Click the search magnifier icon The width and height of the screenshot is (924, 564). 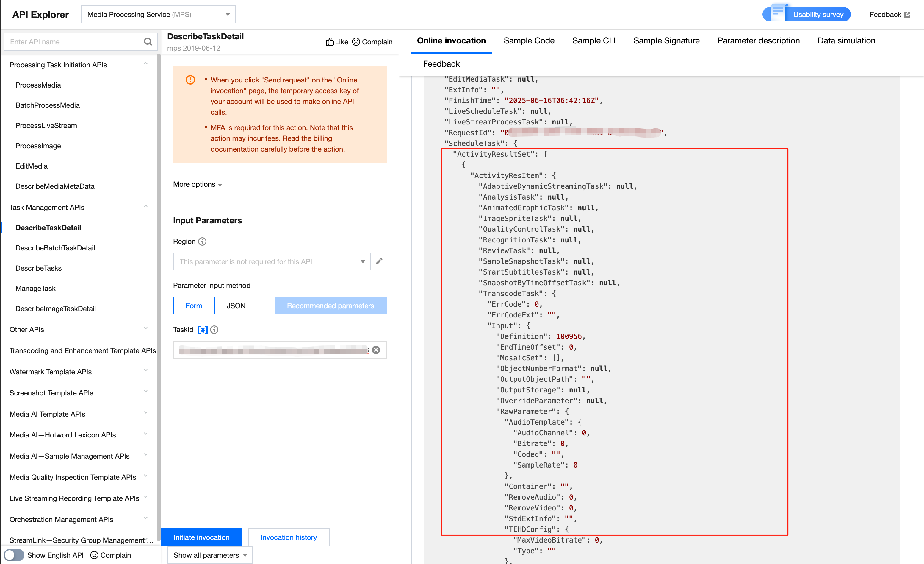click(148, 42)
